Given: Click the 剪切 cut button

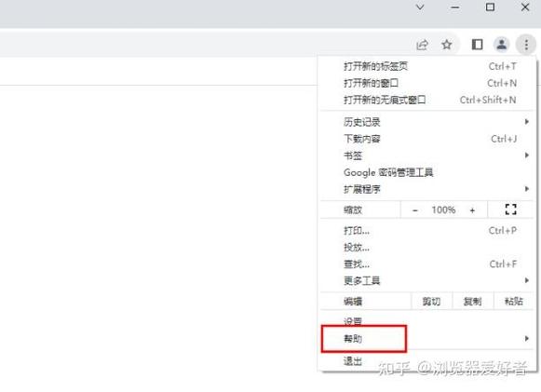Looking at the screenshot, I should (432, 302).
